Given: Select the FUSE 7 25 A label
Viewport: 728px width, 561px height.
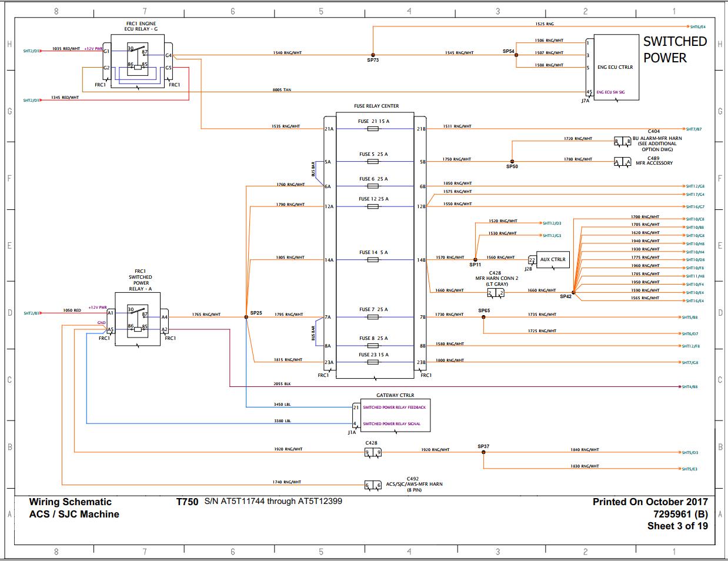Looking at the screenshot, I should pyautogui.click(x=373, y=309).
